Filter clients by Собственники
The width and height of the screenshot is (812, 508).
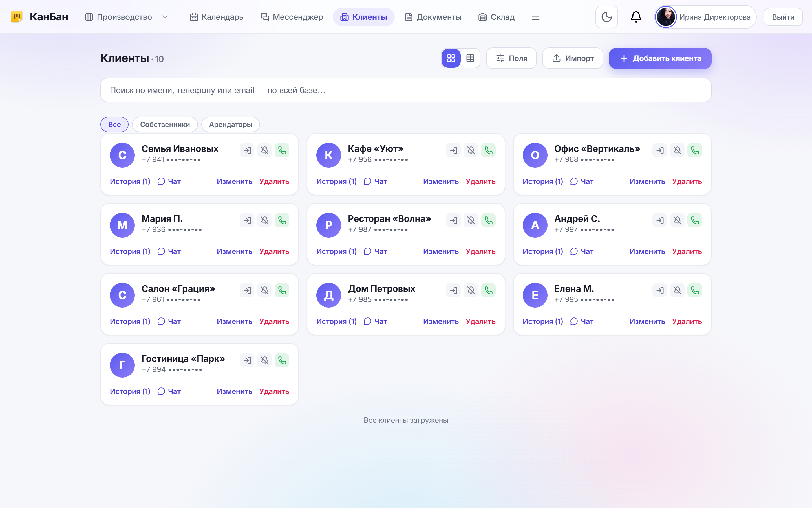coord(165,124)
